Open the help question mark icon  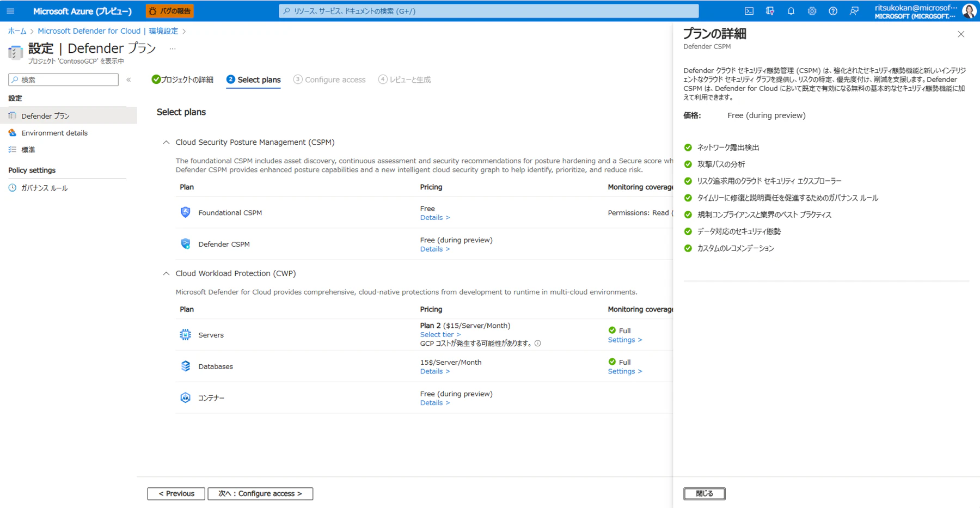point(833,11)
